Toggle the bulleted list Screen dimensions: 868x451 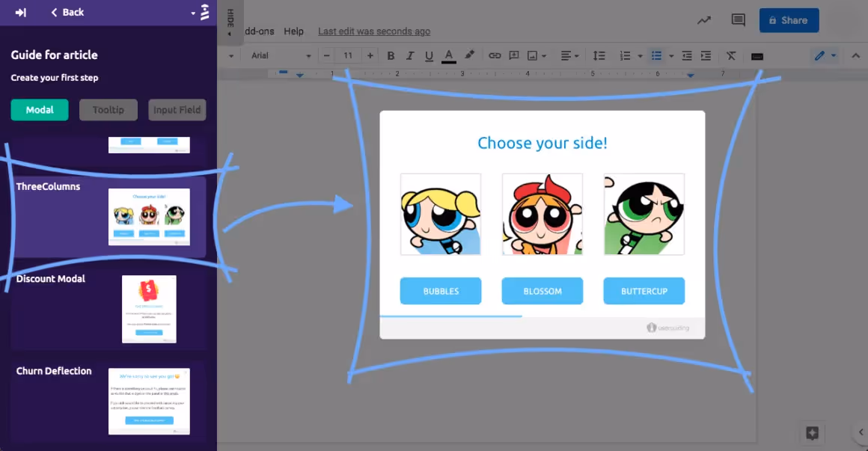(656, 55)
